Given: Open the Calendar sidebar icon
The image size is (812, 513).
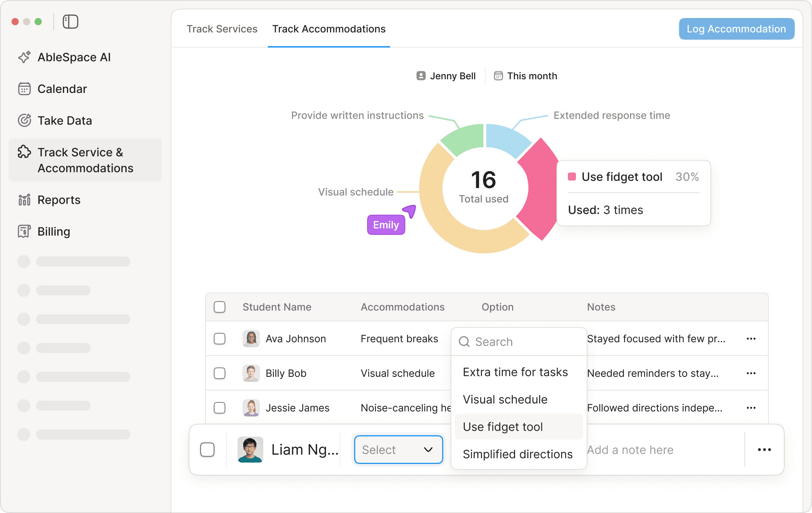Looking at the screenshot, I should tap(24, 89).
